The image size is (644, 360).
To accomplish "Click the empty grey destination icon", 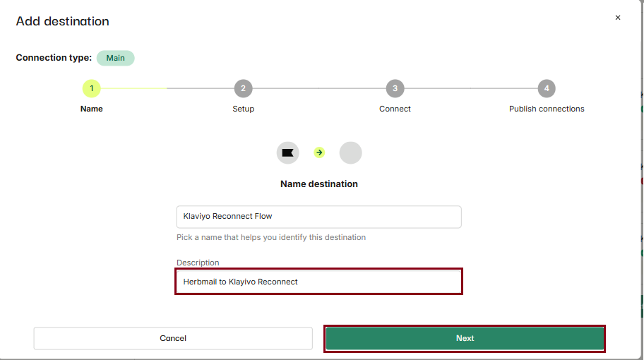I will (x=350, y=152).
